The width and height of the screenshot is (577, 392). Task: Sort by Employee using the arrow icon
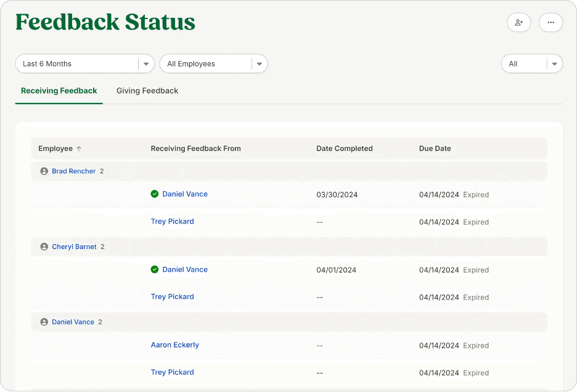[79, 149]
